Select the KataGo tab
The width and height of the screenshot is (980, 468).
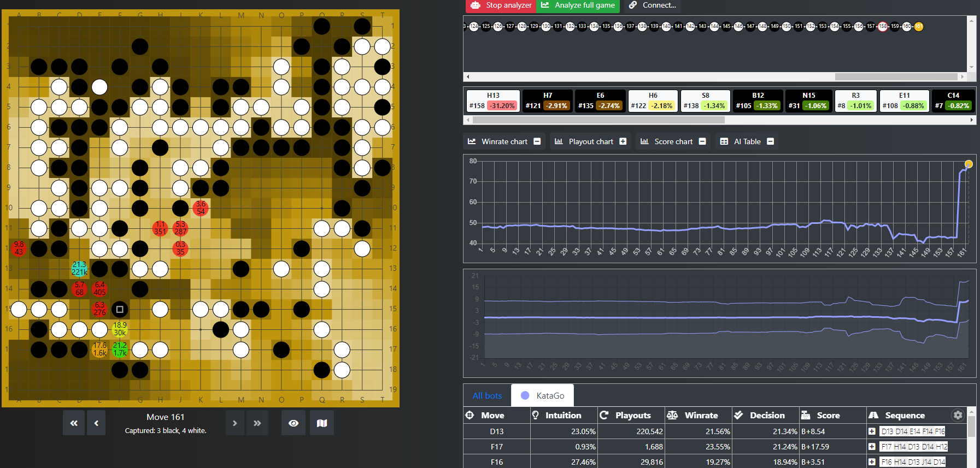542,395
